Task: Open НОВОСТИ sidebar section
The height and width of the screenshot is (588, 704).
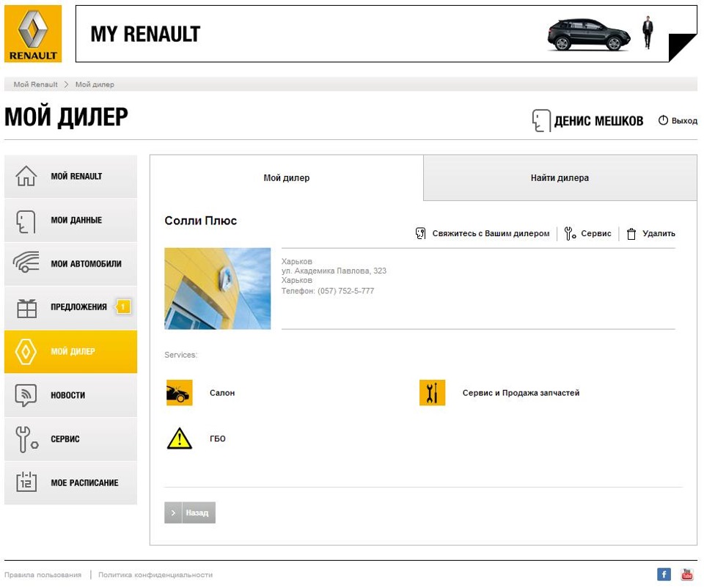Action: point(71,395)
